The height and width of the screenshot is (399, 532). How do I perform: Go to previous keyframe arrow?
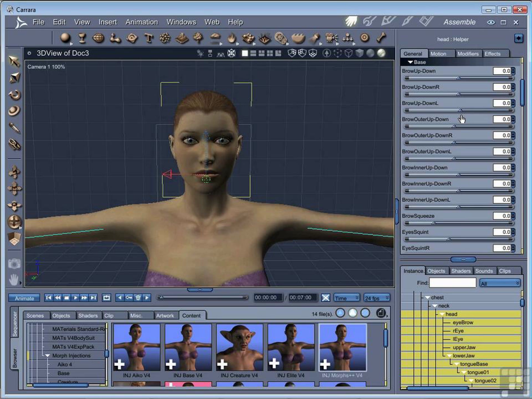(x=120, y=298)
